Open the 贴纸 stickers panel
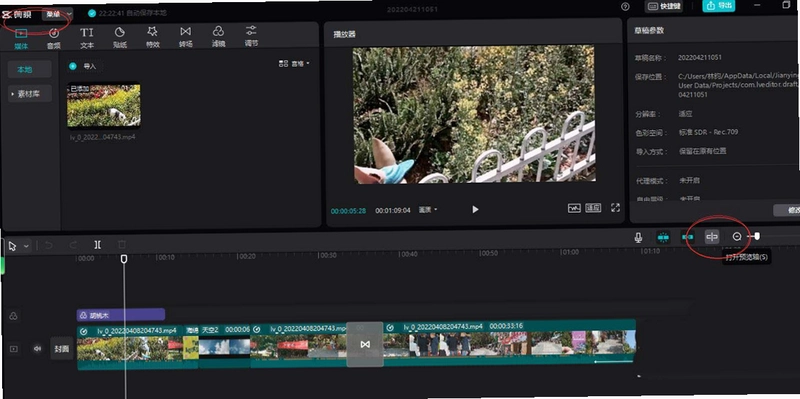 tap(120, 37)
